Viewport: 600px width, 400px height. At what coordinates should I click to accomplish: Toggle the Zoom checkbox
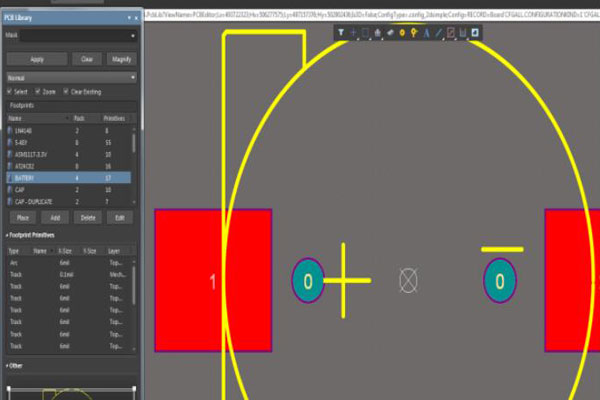click(40, 91)
